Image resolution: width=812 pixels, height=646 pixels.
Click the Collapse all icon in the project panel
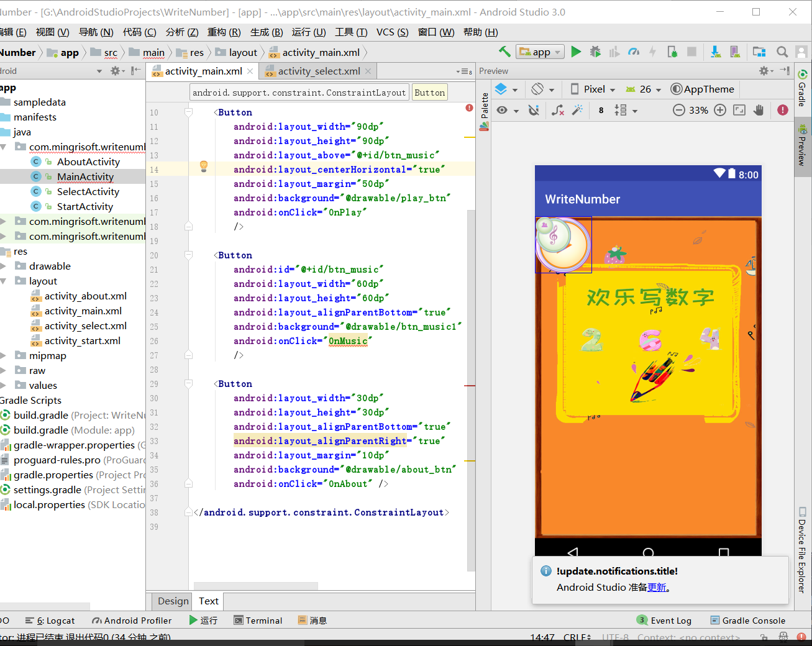(x=135, y=71)
